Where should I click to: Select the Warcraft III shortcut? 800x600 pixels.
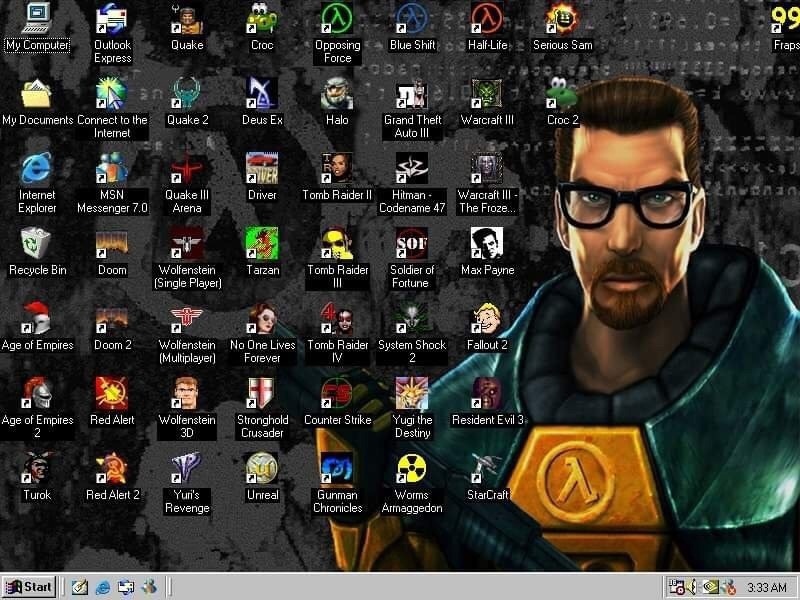[x=487, y=94]
